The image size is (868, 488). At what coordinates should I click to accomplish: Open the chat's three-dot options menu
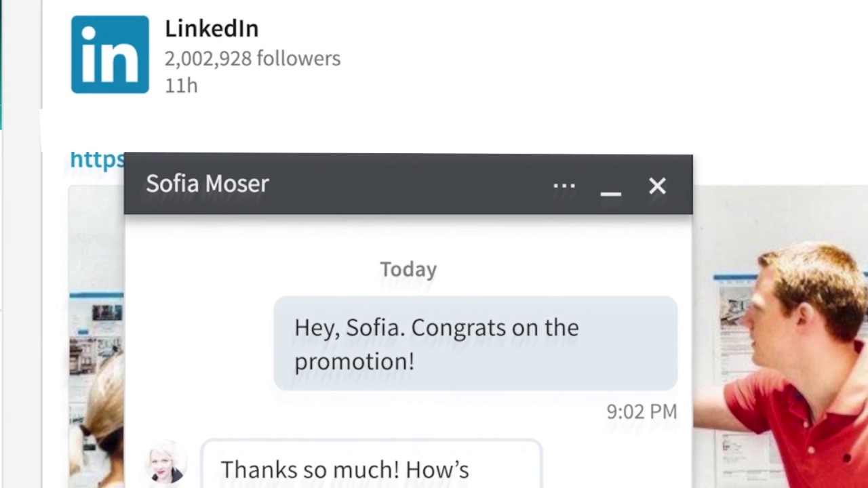(564, 186)
